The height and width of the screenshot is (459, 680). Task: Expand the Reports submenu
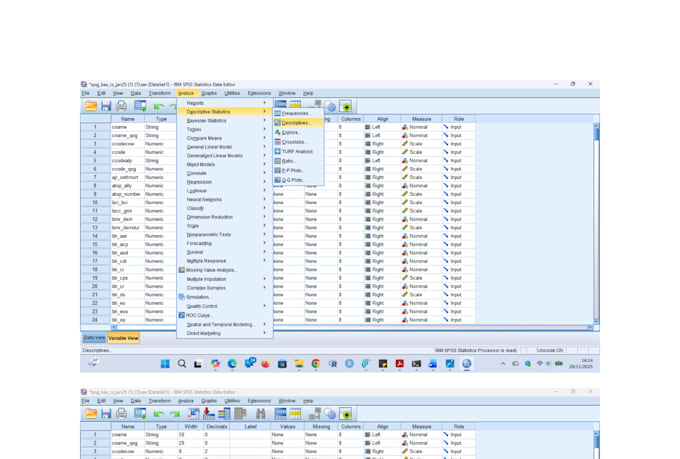(x=225, y=103)
